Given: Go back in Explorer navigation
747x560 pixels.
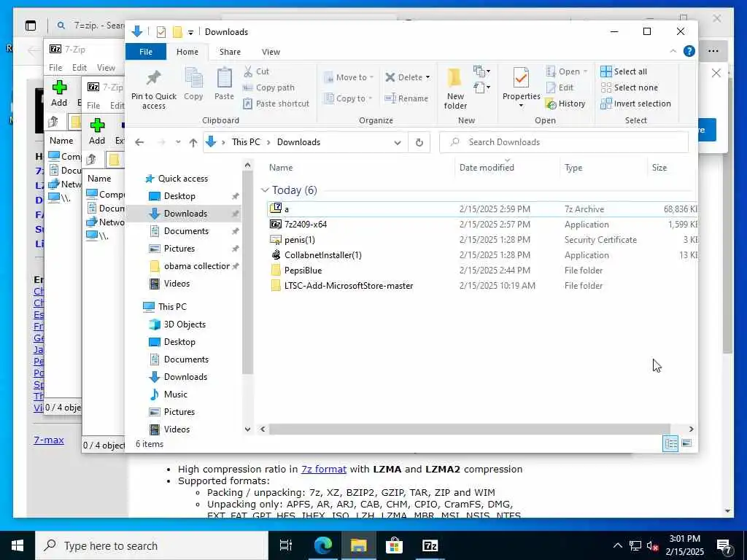Looking at the screenshot, I should (139, 142).
